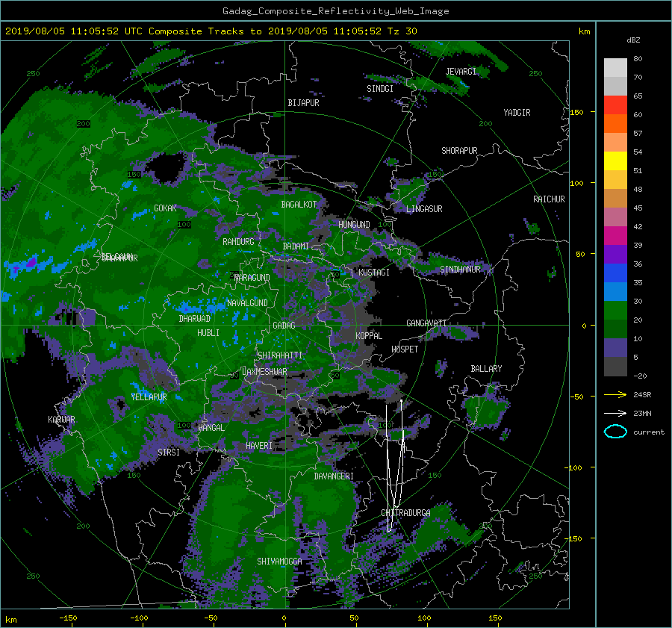Click the HUNGUND city label
The height and width of the screenshot is (628, 672).
click(354, 225)
